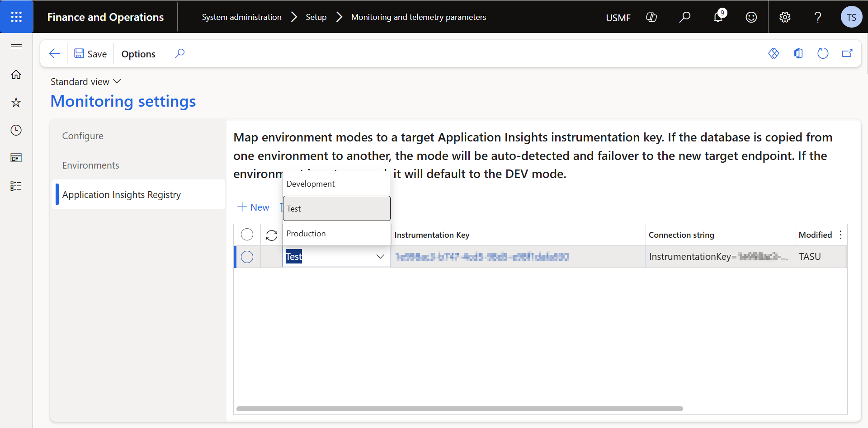Switch the USMF company picker
The height and width of the screenshot is (428, 868).
(618, 18)
